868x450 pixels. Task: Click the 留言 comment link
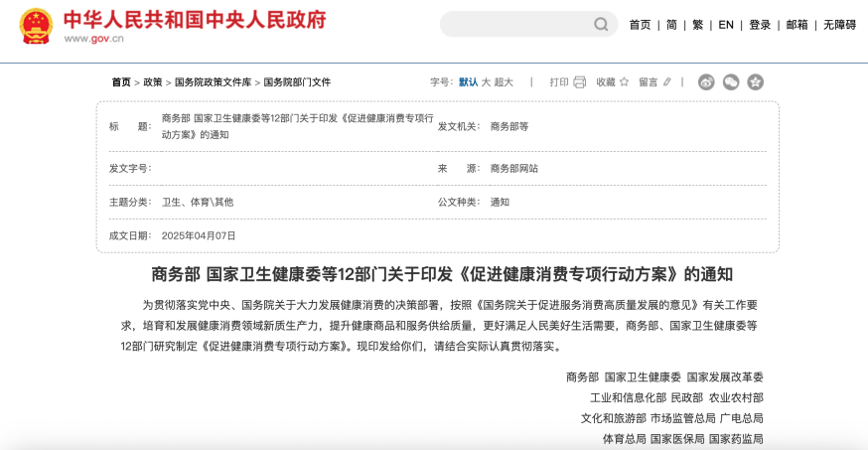pos(649,82)
